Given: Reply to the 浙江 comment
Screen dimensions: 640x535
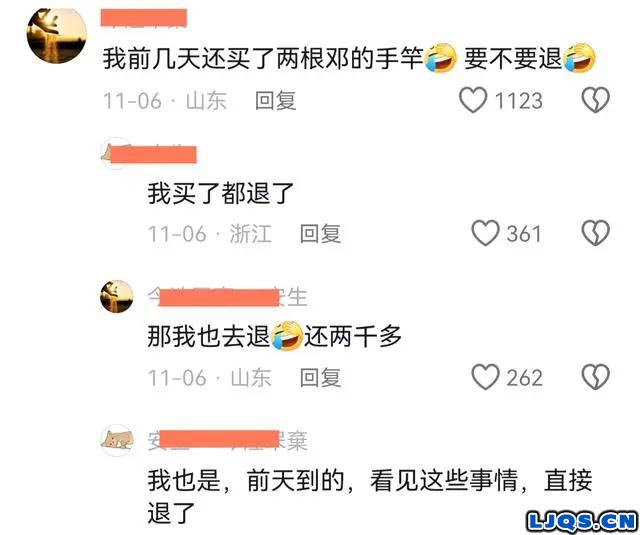Looking at the screenshot, I should (x=320, y=234).
